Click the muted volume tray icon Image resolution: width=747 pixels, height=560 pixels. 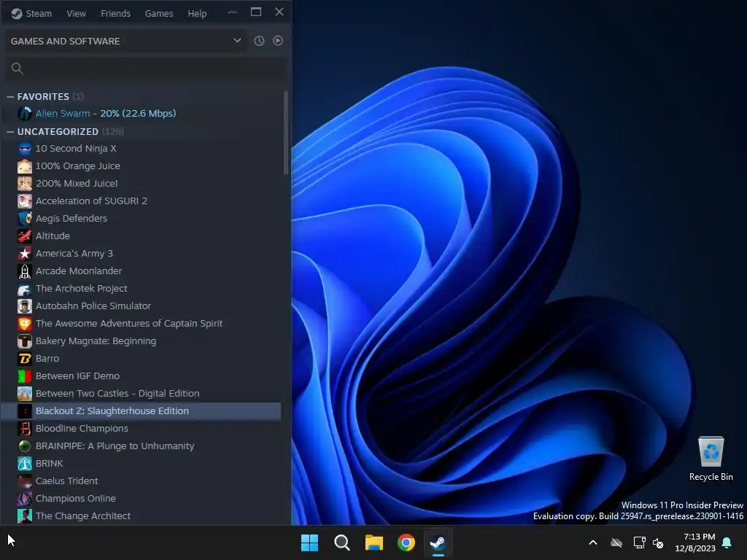tap(659, 542)
